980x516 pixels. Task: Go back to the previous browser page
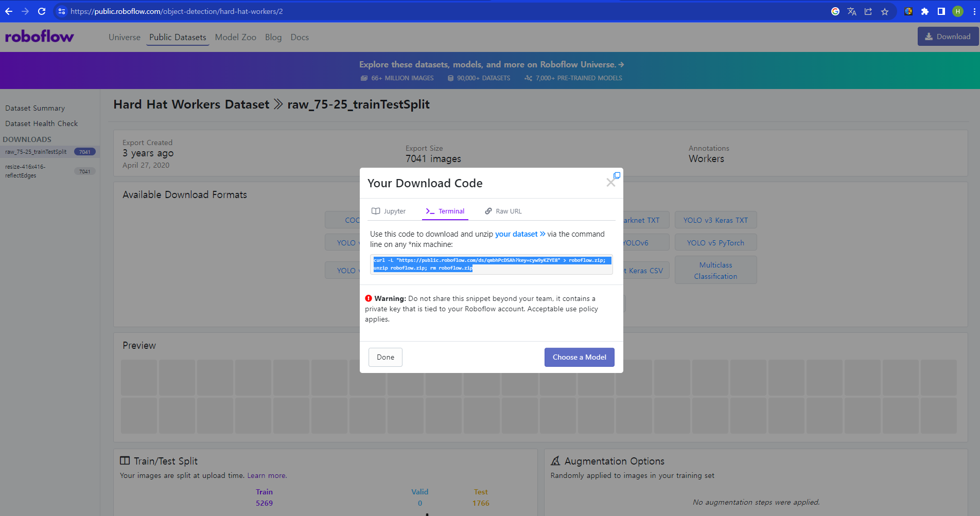tap(9, 11)
